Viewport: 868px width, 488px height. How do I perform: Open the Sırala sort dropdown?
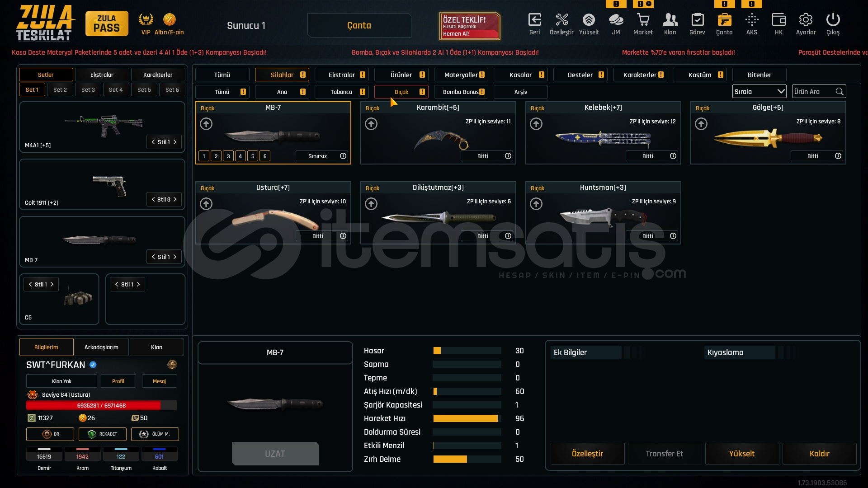coord(759,92)
